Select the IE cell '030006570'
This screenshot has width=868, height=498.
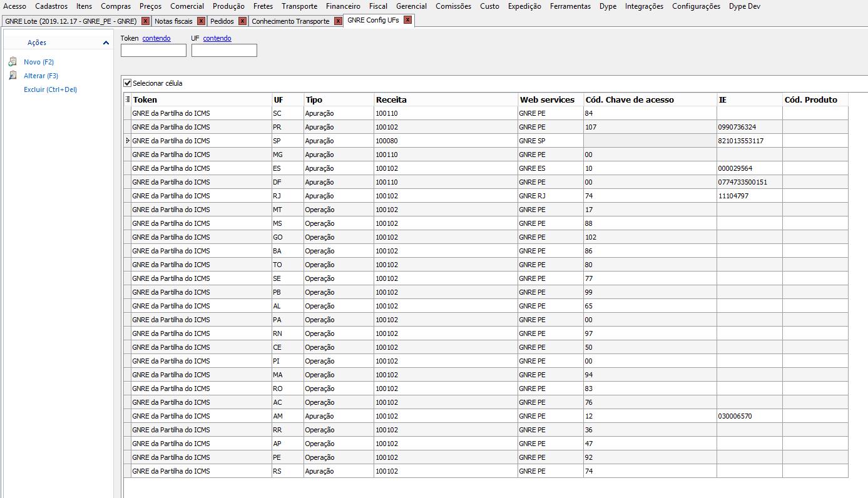750,416
